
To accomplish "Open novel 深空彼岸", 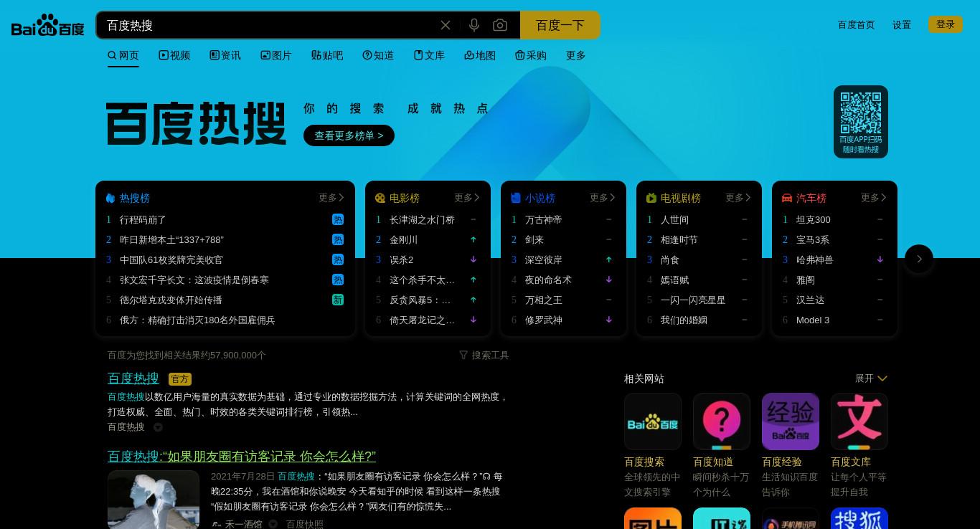I will pos(544,259).
